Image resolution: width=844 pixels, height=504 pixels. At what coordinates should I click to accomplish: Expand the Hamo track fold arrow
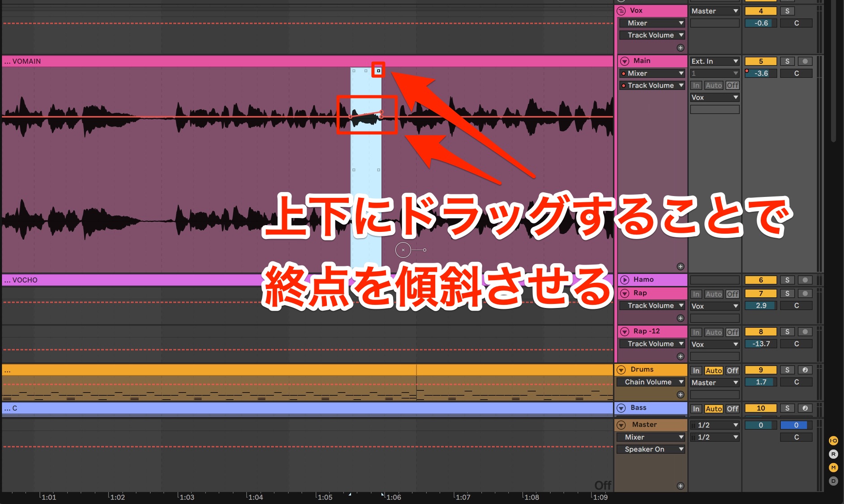[625, 280]
